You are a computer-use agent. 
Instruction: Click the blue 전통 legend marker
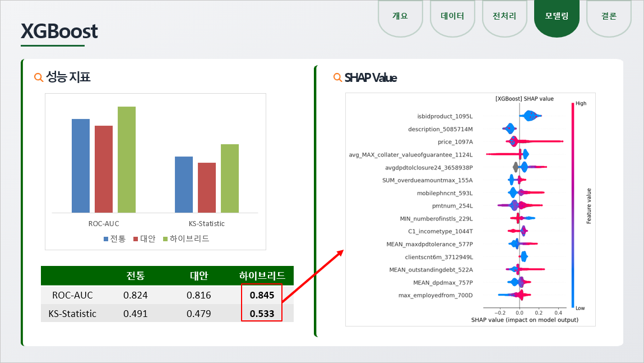[106, 239]
